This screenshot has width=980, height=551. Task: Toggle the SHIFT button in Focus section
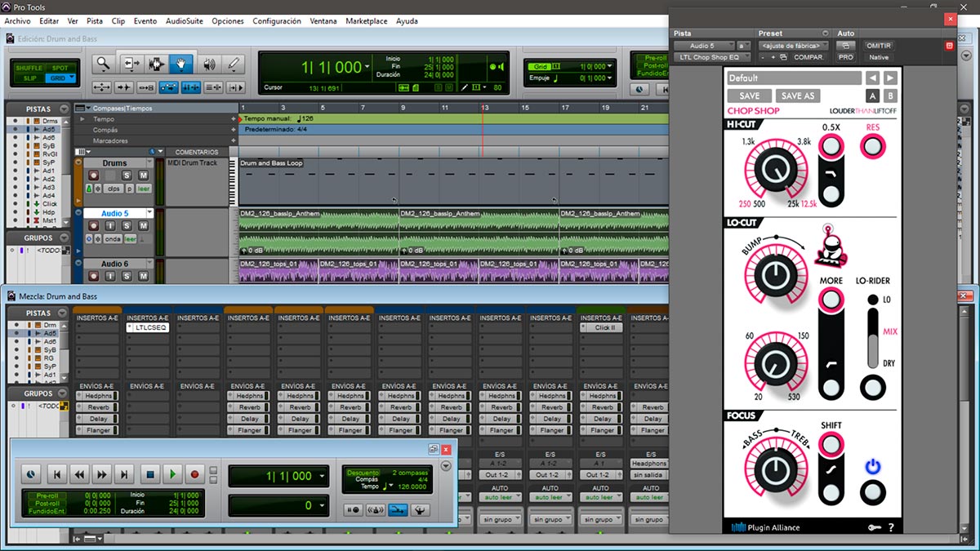pyautogui.click(x=831, y=445)
